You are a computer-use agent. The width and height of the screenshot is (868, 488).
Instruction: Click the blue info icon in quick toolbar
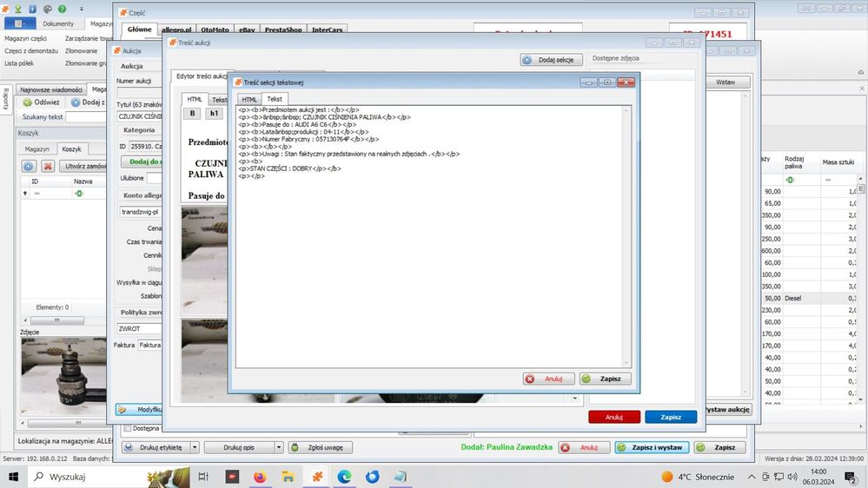click(x=33, y=9)
